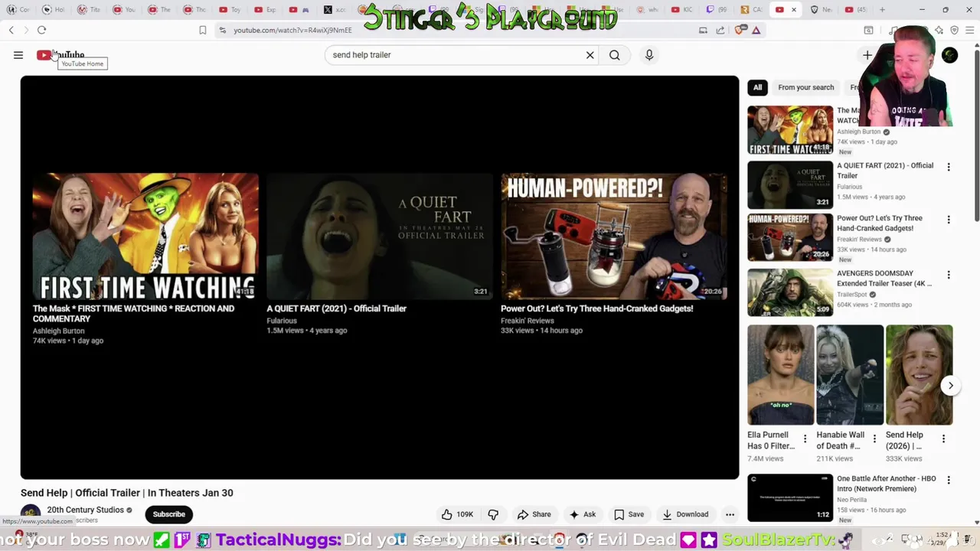Screen dimensions: 980x551
Task: Open options for One Battle After Another video
Action: pos(949,480)
